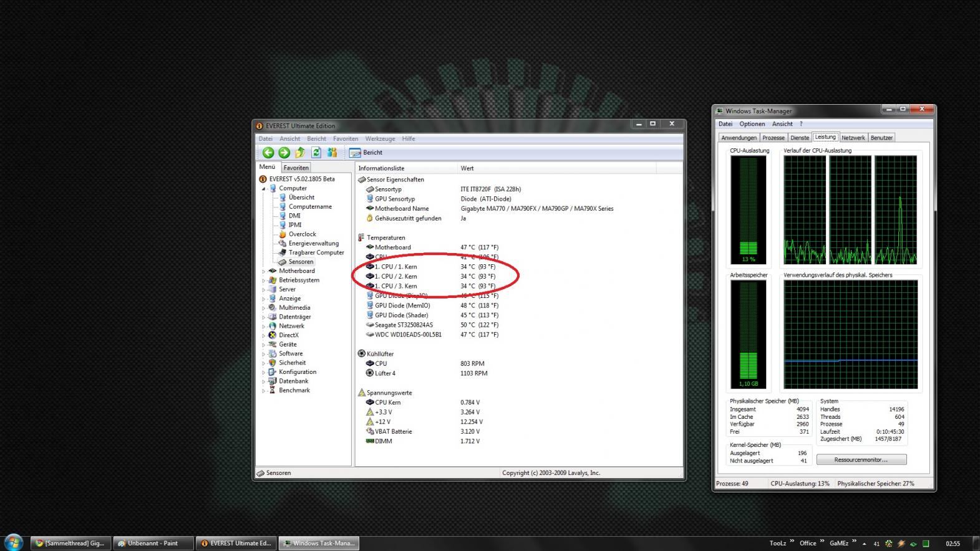Click the Wert column header
Image resolution: width=980 pixels, height=551 pixels.
pos(557,168)
